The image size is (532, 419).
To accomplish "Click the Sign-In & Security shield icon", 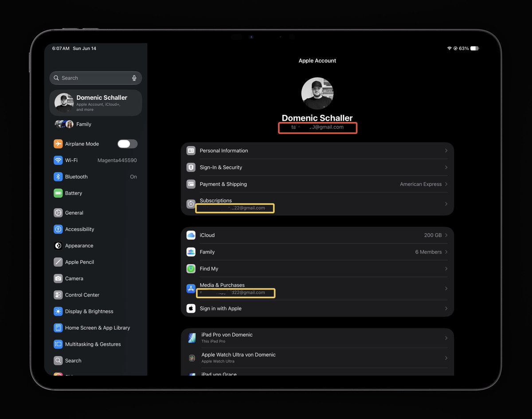I will tap(191, 167).
